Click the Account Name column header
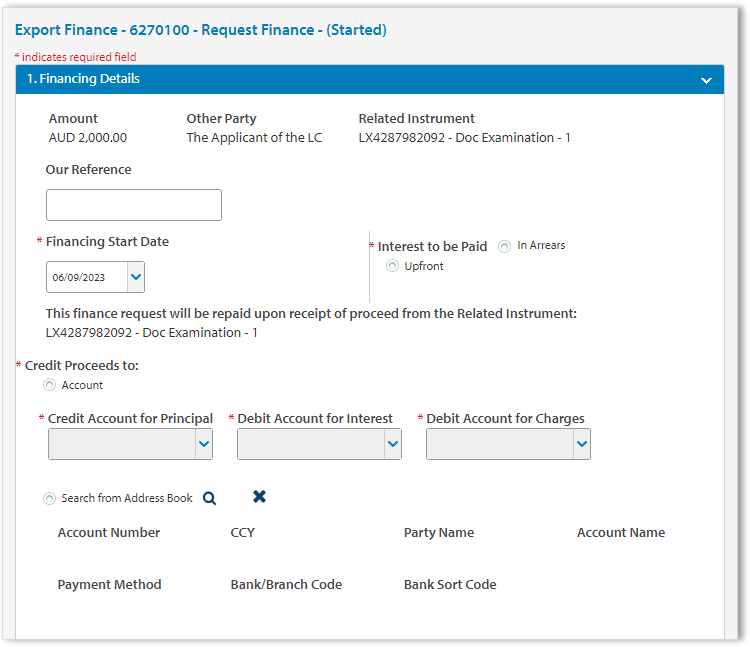The height and width of the screenshot is (647, 750). click(621, 533)
